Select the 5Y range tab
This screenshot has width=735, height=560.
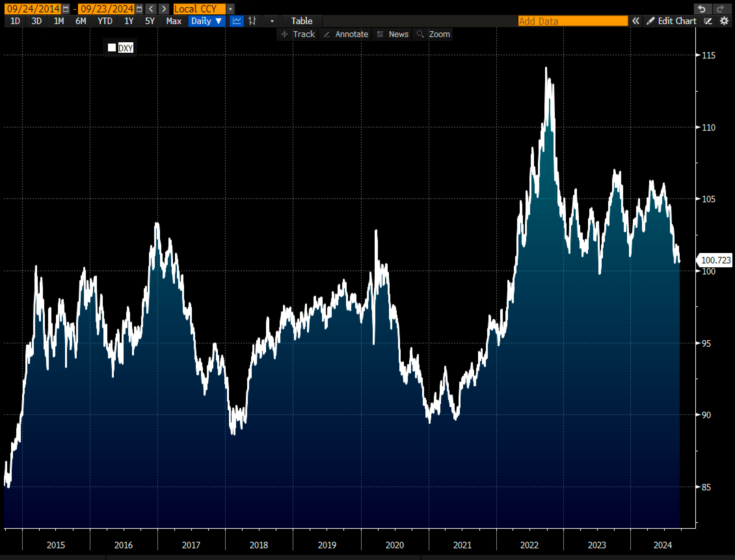[x=150, y=21]
